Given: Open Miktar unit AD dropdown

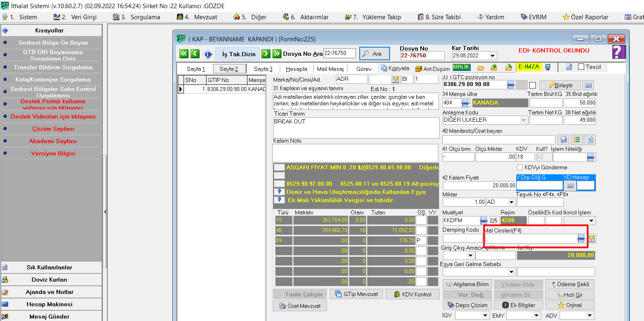Looking at the screenshot, I should pos(511,202).
